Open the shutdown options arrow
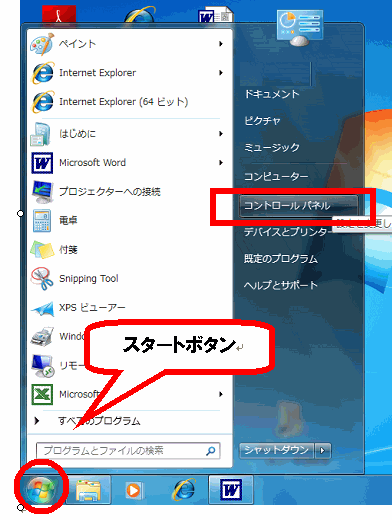 click(322, 451)
